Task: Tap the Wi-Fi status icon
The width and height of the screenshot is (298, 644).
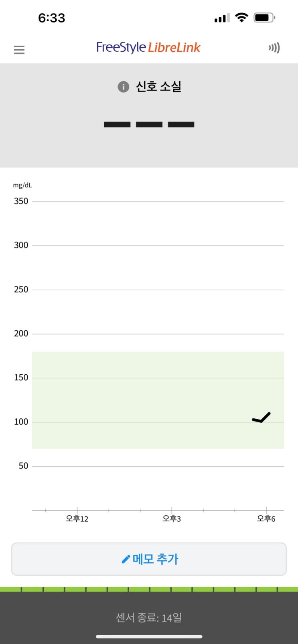Action: pyautogui.click(x=241, y=18)
